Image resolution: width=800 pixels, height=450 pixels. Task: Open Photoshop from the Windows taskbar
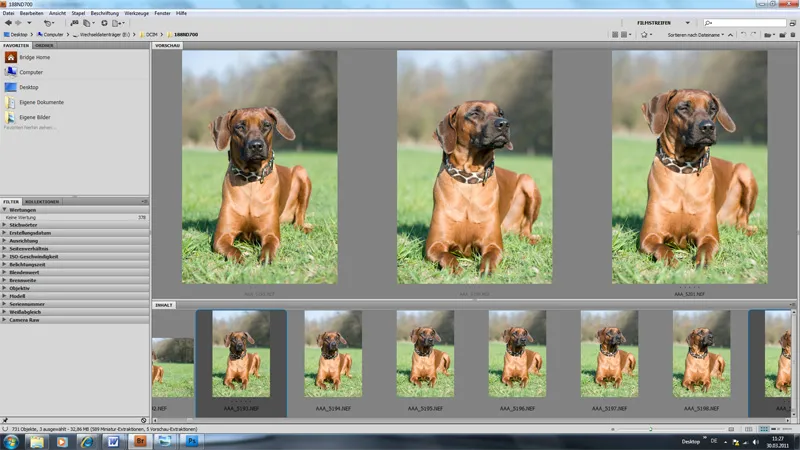click(x=192, y=441)
